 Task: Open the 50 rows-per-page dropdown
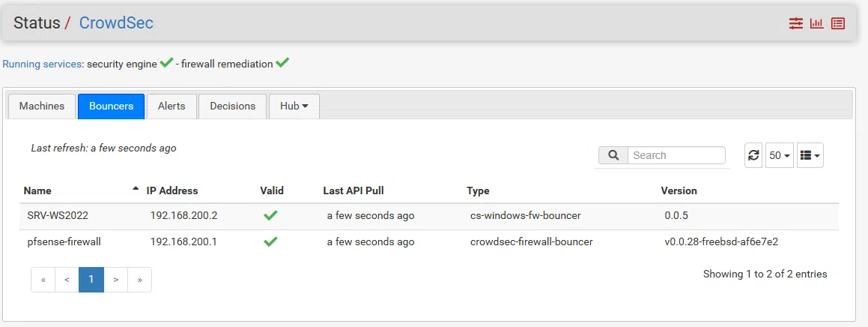click(779, 155)
